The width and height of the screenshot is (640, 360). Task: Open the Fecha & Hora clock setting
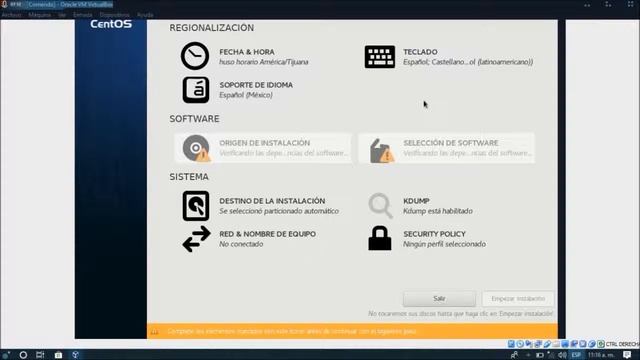[x=245, y=56]
